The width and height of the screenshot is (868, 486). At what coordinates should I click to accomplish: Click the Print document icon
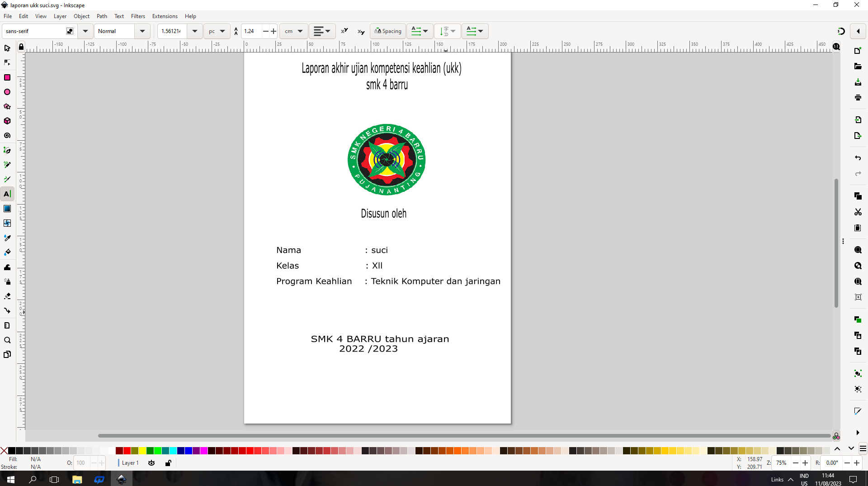click(x=858, y=97)
